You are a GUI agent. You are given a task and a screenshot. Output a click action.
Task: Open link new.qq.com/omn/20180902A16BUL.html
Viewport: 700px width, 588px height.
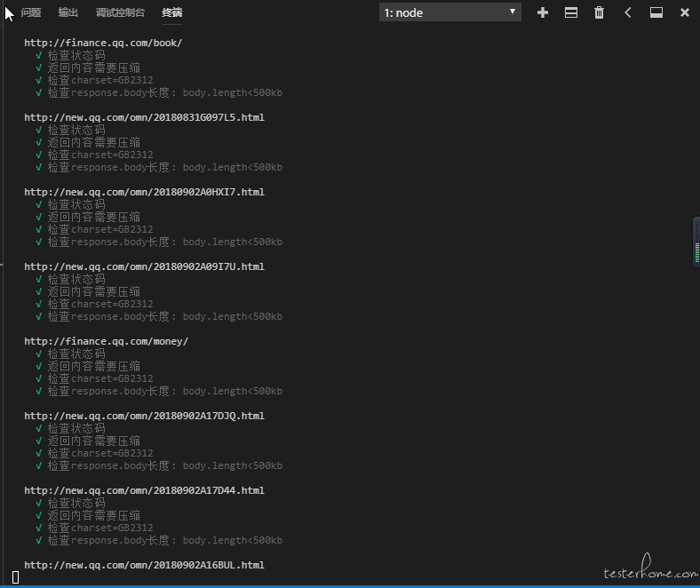click(144, 565)
